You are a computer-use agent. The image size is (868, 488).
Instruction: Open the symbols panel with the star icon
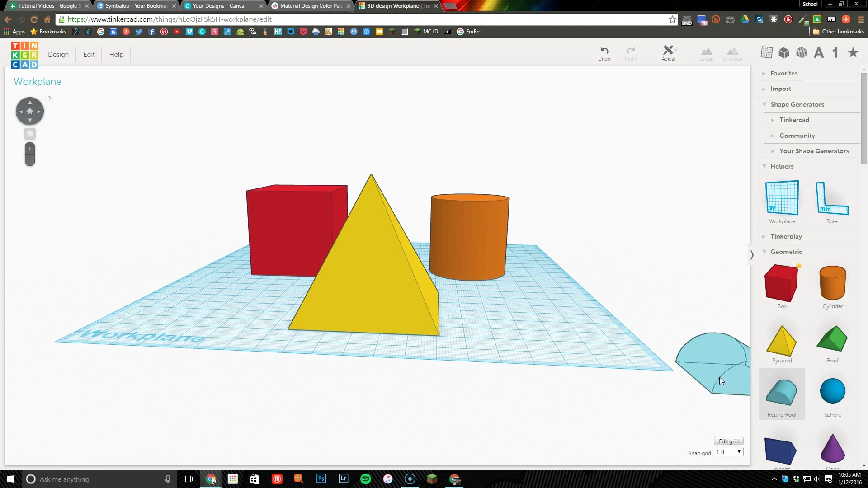[x=853, y=52]
